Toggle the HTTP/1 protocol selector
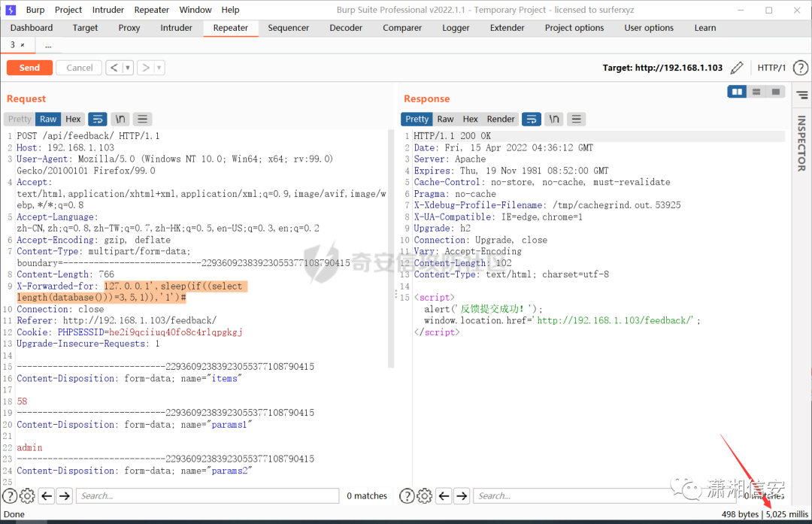Image resolution: width=812 pixels, height=524 pixels. [771, 68]
